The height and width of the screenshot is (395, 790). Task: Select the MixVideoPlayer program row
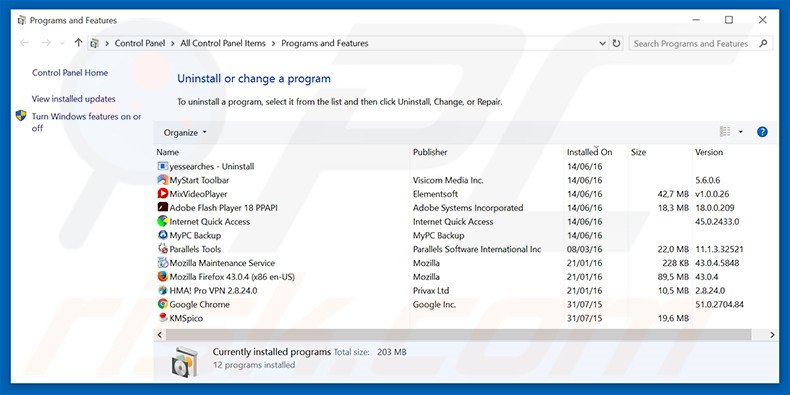466,193
